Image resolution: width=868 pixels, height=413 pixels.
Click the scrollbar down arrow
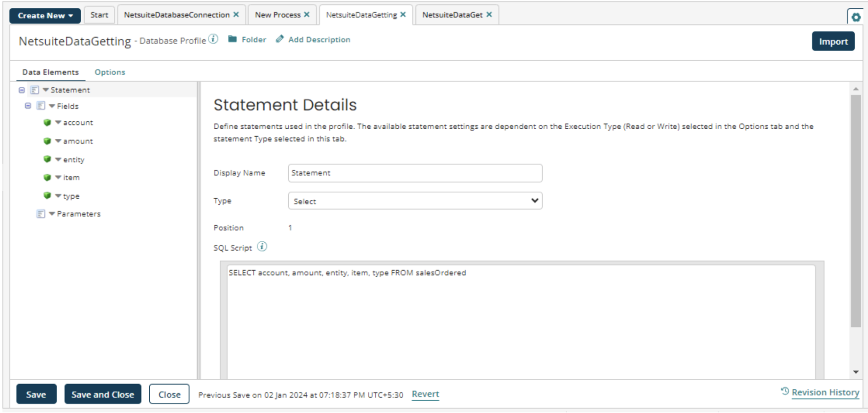856,372
